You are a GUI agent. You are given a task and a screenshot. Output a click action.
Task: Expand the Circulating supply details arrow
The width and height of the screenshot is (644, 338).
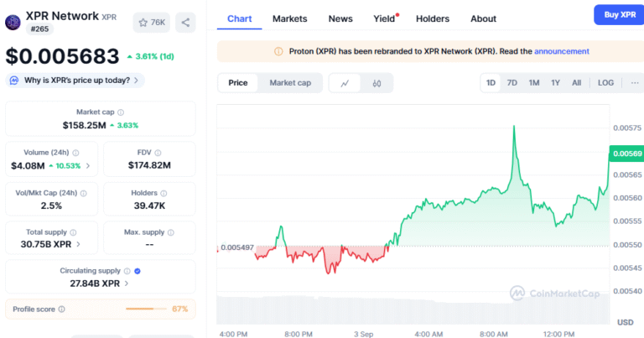(127, 283)
